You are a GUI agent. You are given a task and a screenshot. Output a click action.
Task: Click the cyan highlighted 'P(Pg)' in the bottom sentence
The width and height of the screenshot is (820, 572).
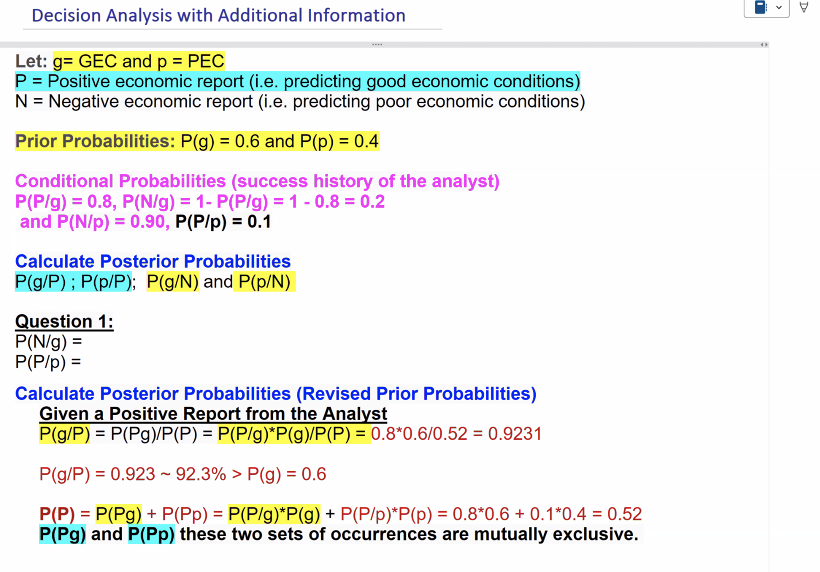pyautogui.click(x=62, y=534)
